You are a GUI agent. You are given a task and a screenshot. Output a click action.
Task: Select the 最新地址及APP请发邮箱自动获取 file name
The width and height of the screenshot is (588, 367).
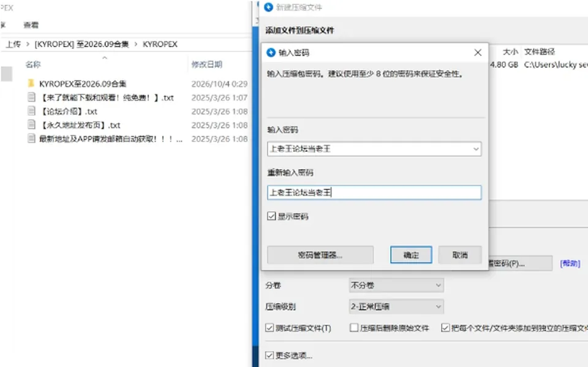[111, 139]
